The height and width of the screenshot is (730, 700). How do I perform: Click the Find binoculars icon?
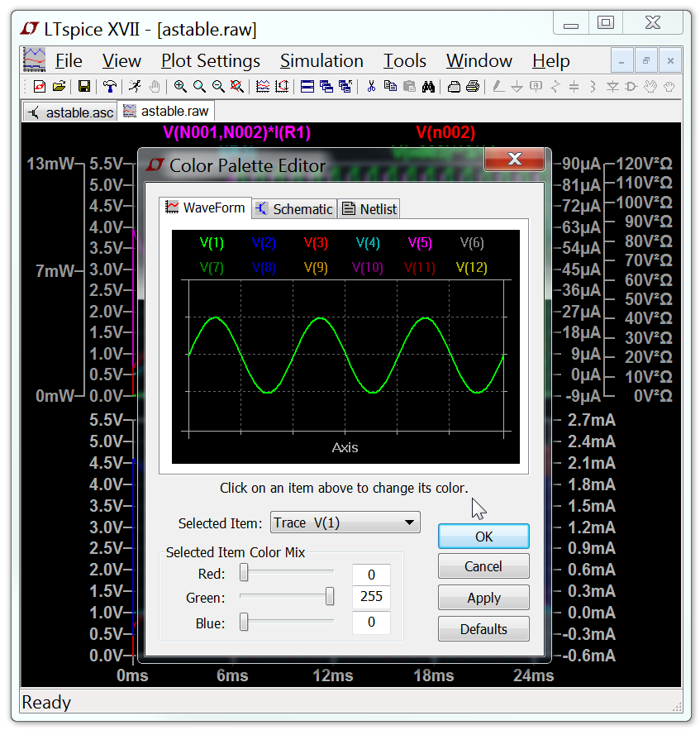428,86
